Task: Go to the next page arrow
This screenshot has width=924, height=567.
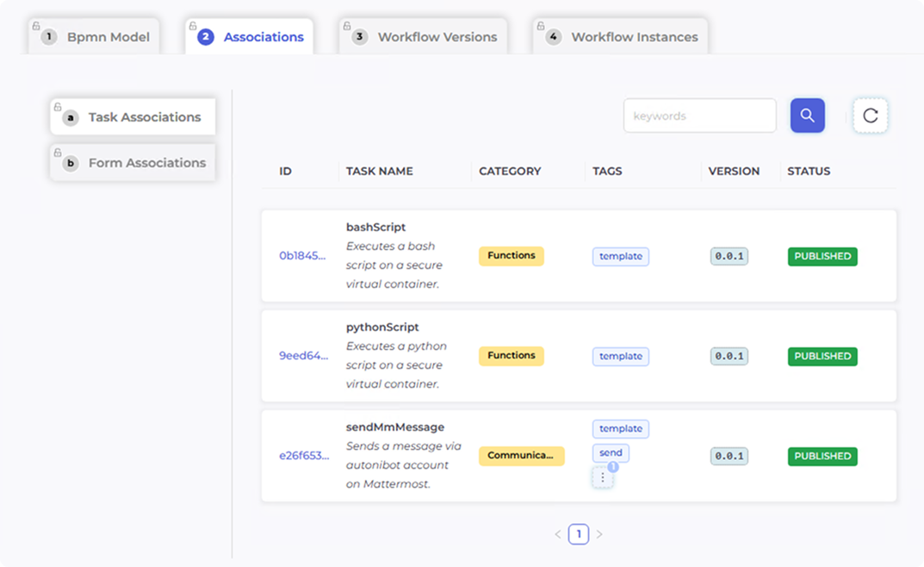Action: click(x=599, y=534)
